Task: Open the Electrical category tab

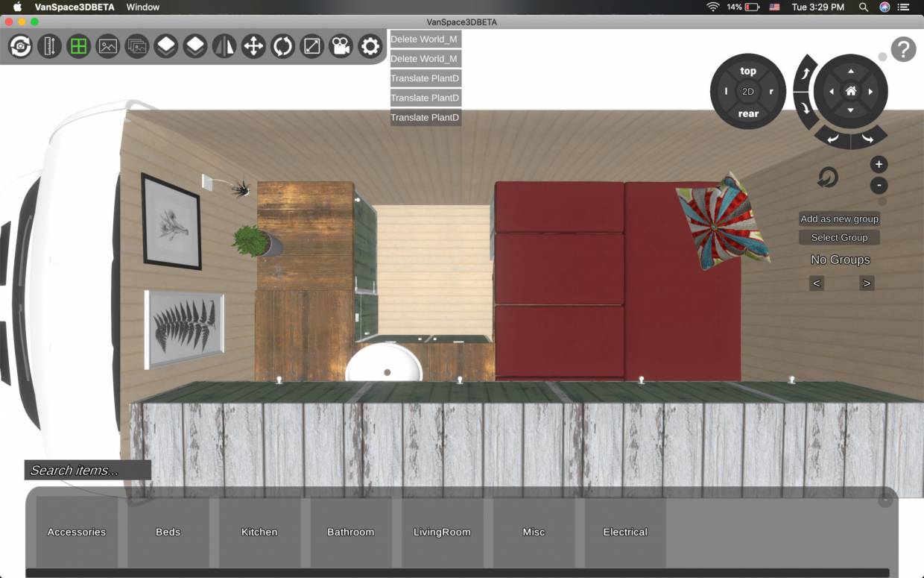Action: pos(624,532)
